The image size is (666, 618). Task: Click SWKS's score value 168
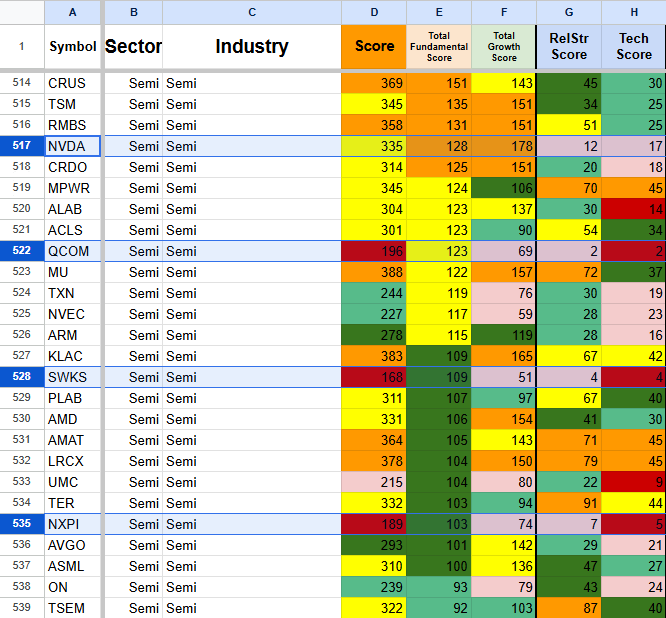(x=374, y=377)
